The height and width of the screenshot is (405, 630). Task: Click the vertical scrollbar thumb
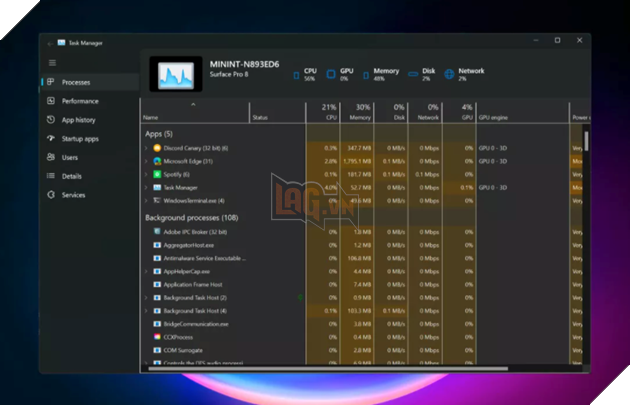tap(587, 141)
